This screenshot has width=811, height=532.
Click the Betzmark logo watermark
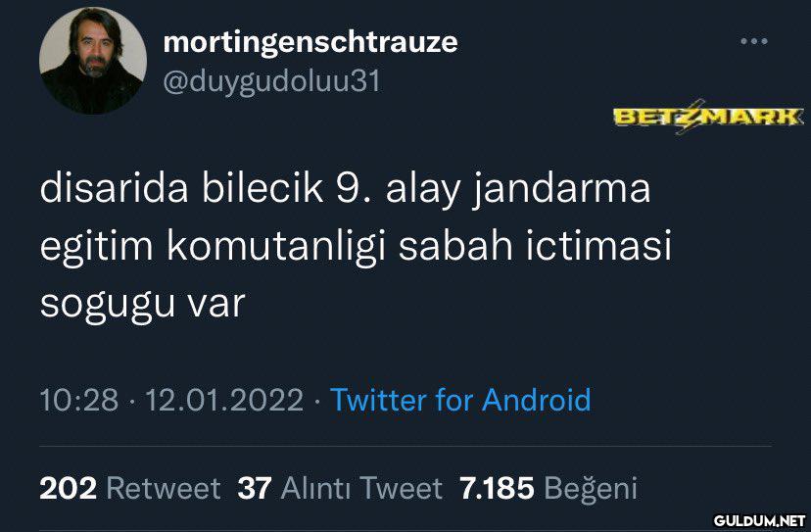pyautogui.click(x=708, y=117)
